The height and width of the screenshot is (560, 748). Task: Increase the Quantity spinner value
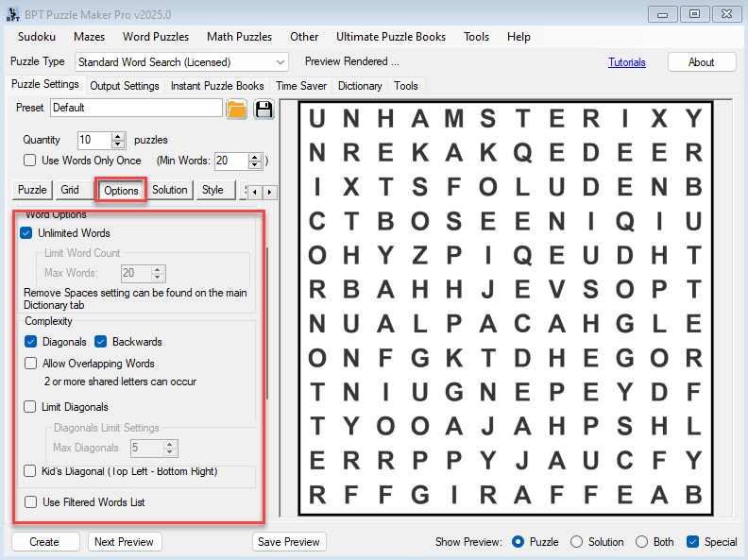coord(118,135)
